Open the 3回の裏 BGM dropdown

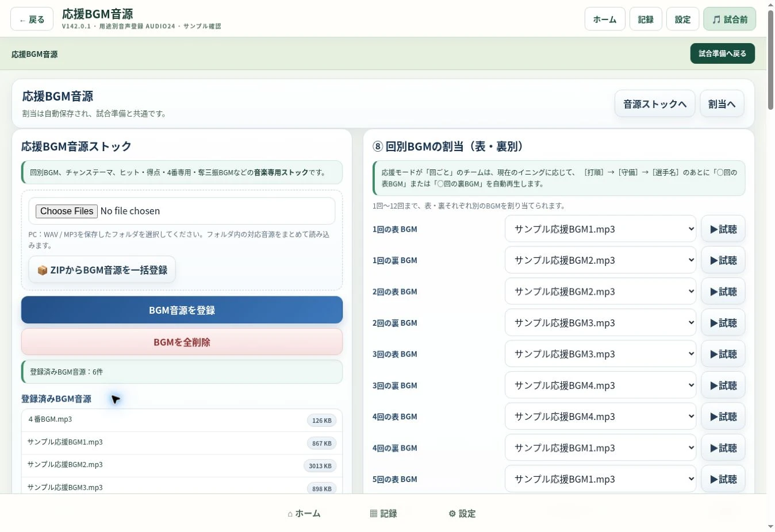click(x=600, y=385)
